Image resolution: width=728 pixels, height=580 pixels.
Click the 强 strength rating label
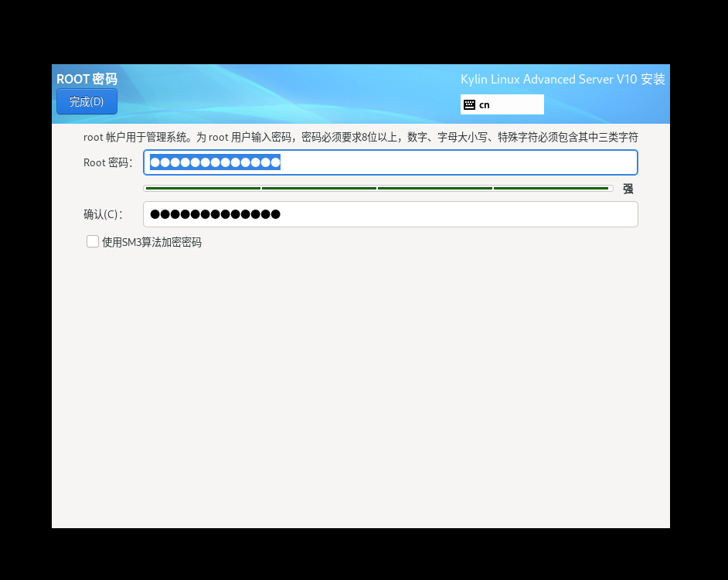[x=628, y=188]
